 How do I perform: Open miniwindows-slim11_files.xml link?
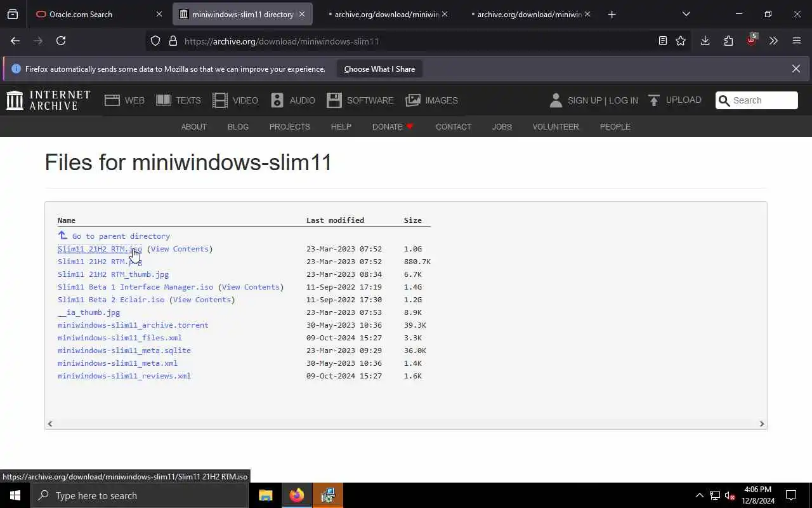pos(119,338)
